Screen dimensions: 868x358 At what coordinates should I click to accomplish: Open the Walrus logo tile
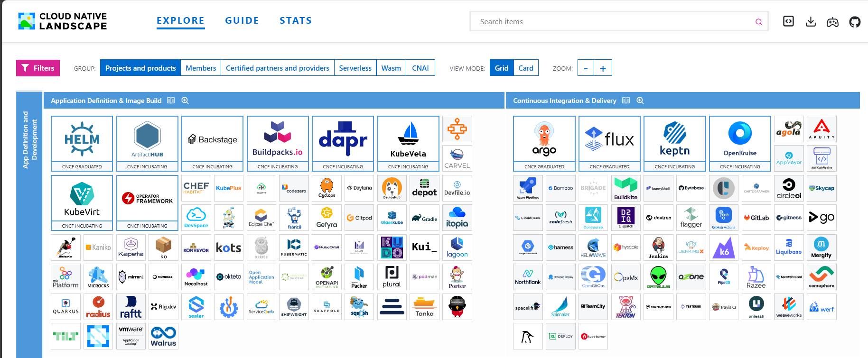pos(163,336)
